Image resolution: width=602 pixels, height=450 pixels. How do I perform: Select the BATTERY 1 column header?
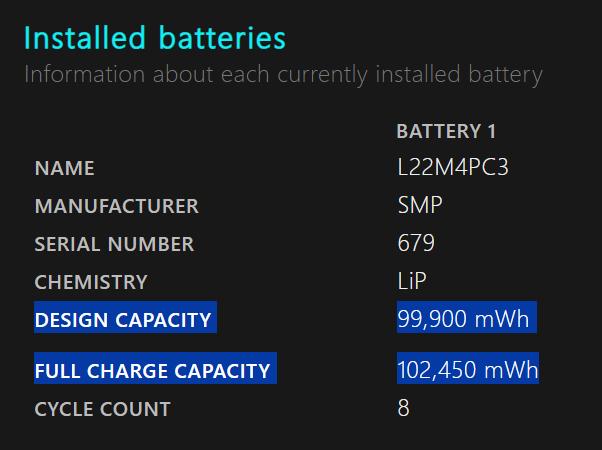click(446, 131)
